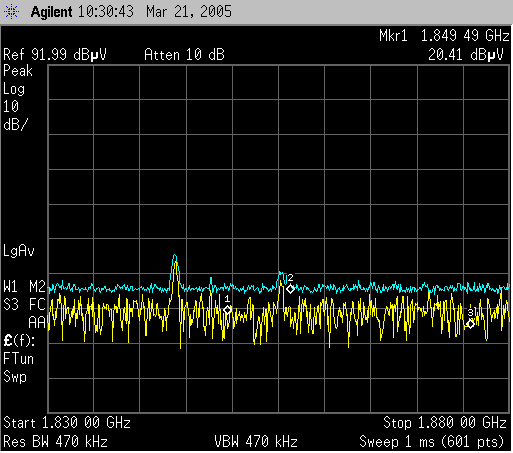Select marker 2 diamond on cyan trace
This screenshot has height=453, width=513.
coord(290,289)
